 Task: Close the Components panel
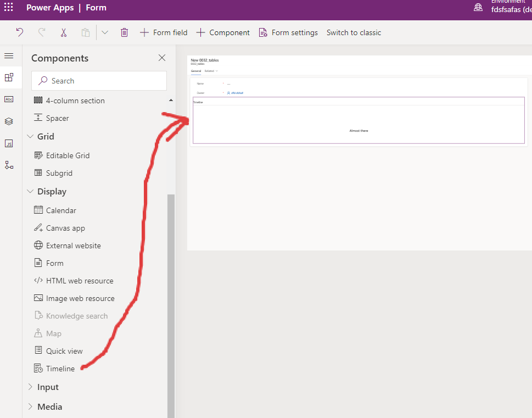pyautogui.click(x=162, y=58)
